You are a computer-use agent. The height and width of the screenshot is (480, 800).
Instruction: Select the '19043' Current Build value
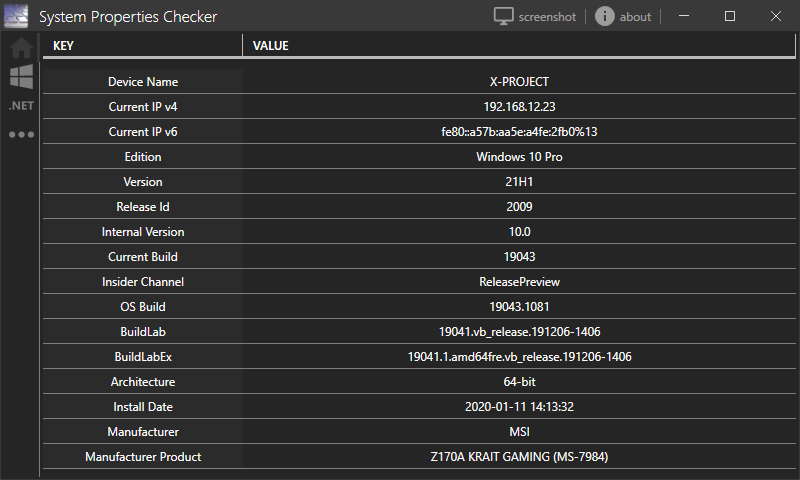519,257
